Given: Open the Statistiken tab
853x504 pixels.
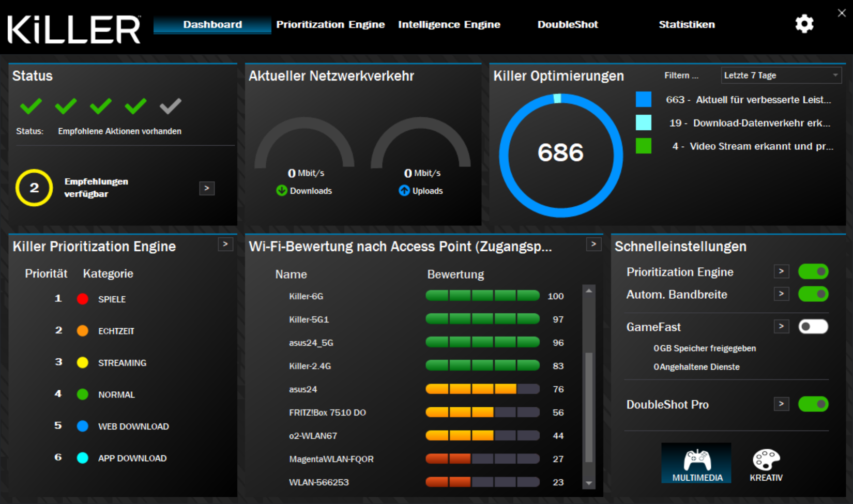Looking at the screenshot, I should (687, 24).
